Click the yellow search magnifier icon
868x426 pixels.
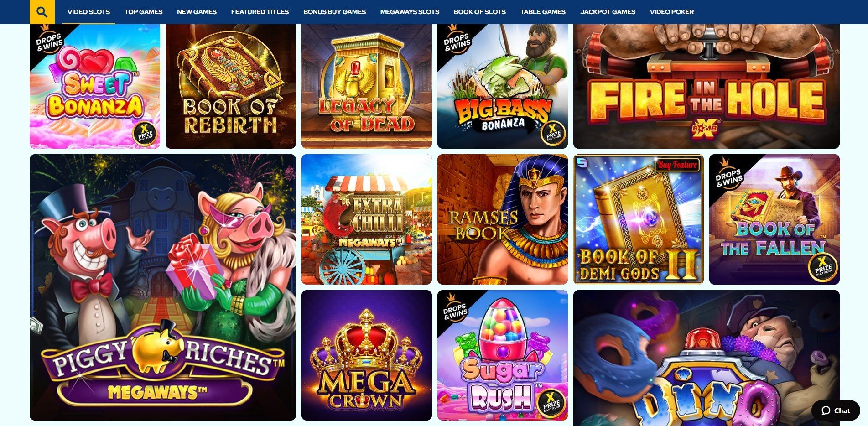click(42, 12)
